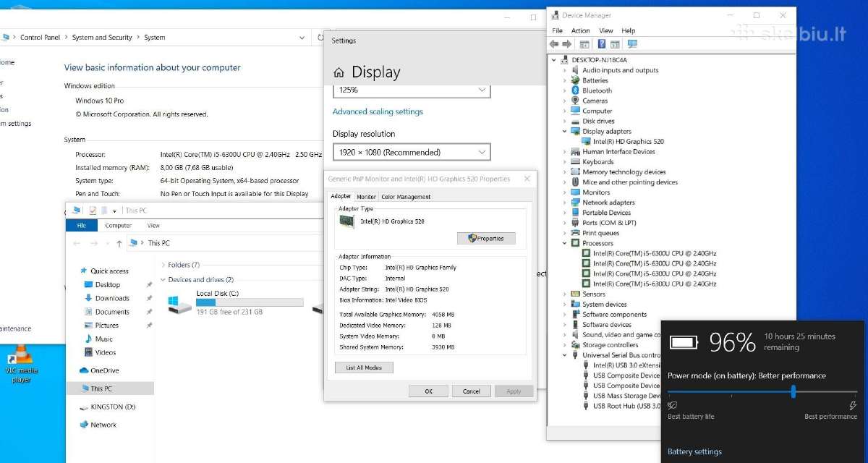
Task: Click the Network icon in File Explorer sidebar
Action: (84, 425)
